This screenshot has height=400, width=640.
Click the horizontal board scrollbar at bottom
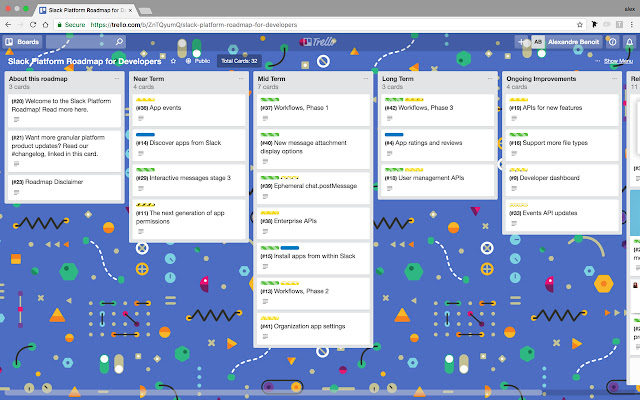[x=273, y=393]
